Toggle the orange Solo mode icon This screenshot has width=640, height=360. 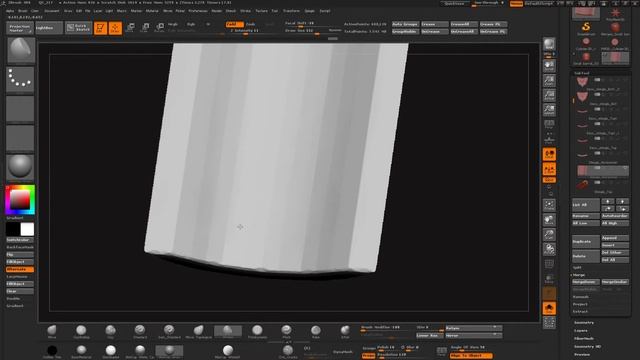click(549, 308)
